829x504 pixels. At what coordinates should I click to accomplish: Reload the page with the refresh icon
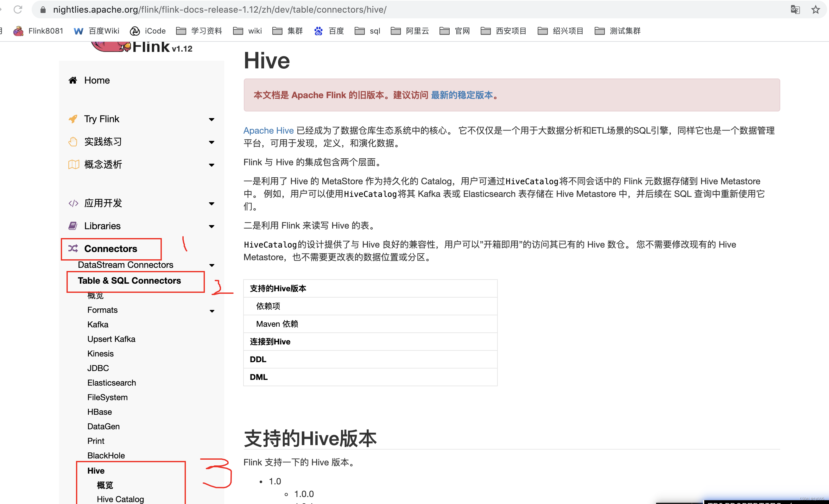click(18, 10)
